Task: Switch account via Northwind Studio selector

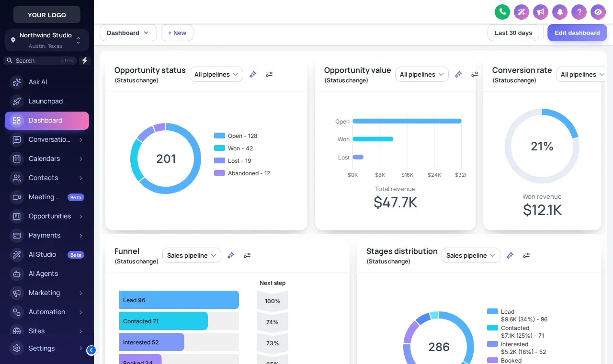Action: tap(47, 40)
